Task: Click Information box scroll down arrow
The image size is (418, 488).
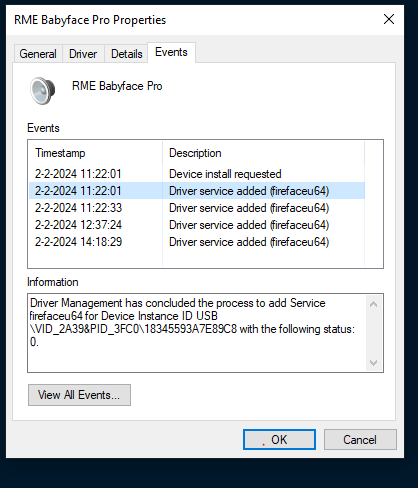Action: click(x=374, y=362)
